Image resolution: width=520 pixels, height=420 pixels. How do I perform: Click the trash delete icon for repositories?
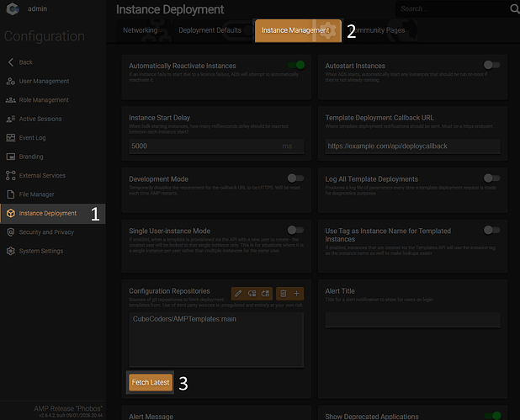point(284,293)
